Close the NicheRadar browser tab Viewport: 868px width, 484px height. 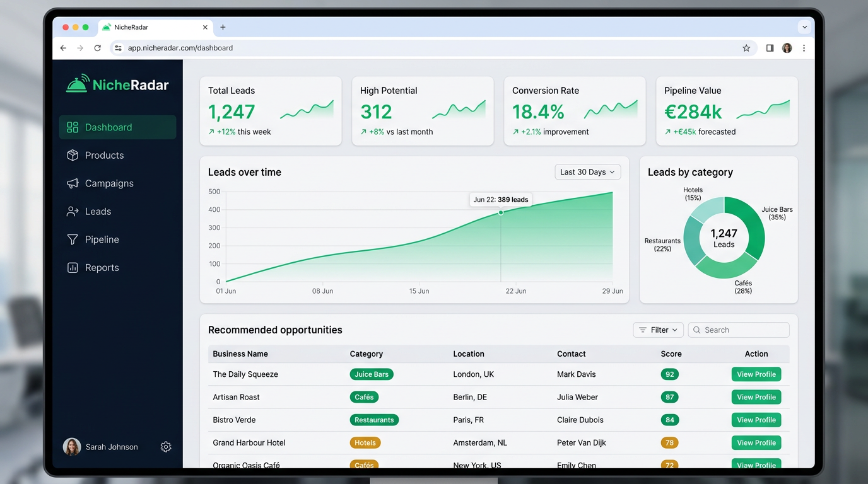pos(205,27)
